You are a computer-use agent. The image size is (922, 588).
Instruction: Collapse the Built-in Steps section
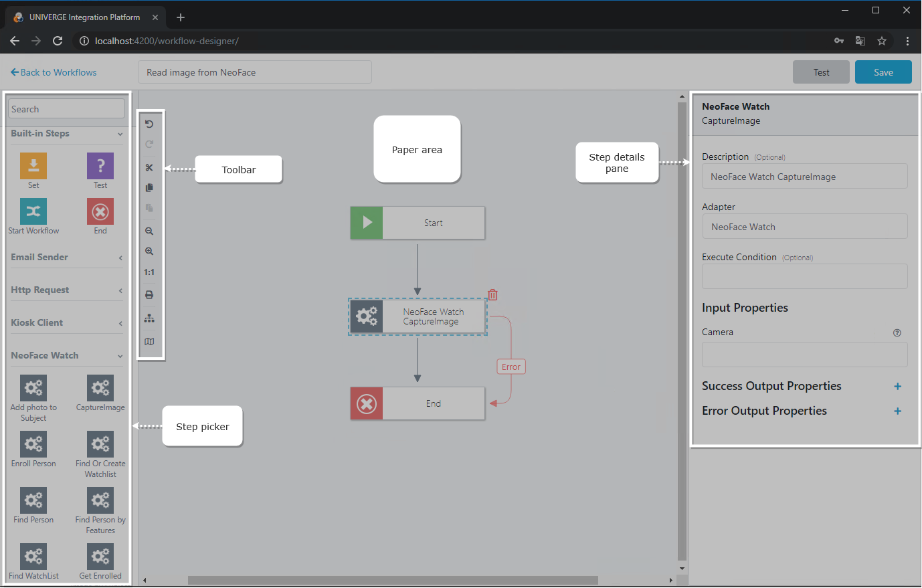(120, 134)
